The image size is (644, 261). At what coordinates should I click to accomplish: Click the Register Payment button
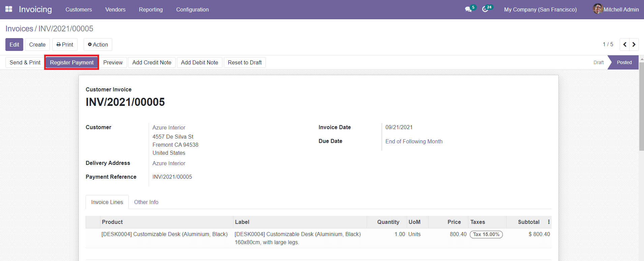72,62
